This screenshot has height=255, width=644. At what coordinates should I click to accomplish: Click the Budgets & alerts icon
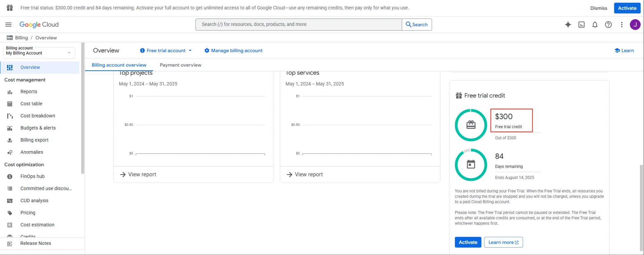point(10,128)
